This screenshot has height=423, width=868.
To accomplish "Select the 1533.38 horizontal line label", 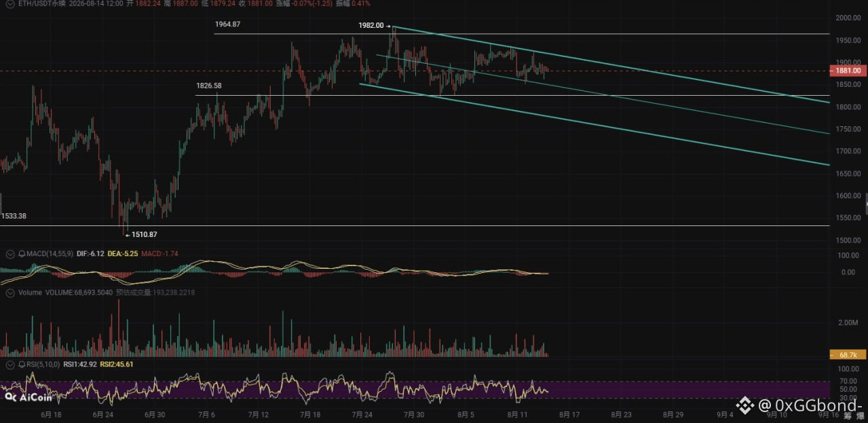I will pos(14,216).
